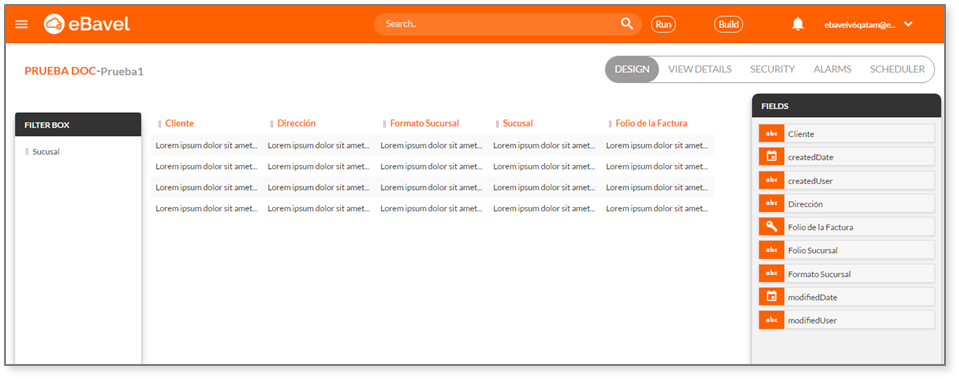Click the FIELDS panel header
The width and height of the screenshot is (959, 379).
coord(846,106)
